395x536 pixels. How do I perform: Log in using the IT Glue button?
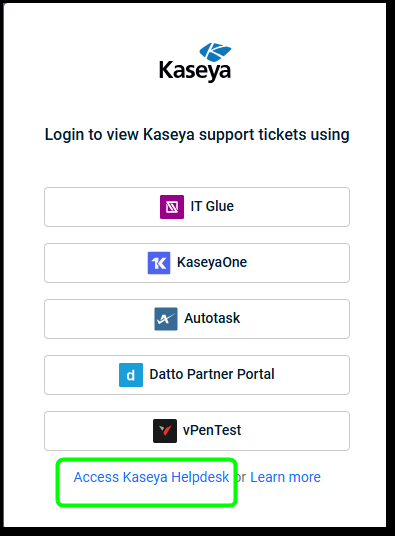[197, 207]
